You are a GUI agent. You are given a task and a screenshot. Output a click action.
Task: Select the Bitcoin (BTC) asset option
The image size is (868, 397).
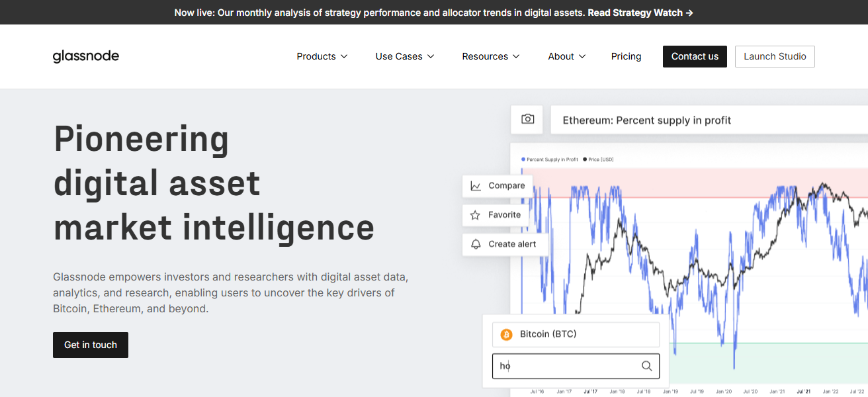tap(576, 334)
